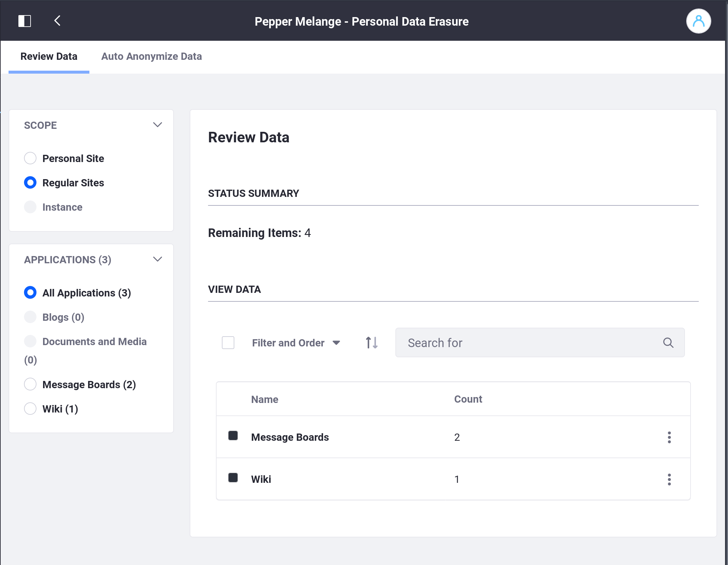Open the Message Boards entry link
728x565 pixels.
tap(290, 437)
